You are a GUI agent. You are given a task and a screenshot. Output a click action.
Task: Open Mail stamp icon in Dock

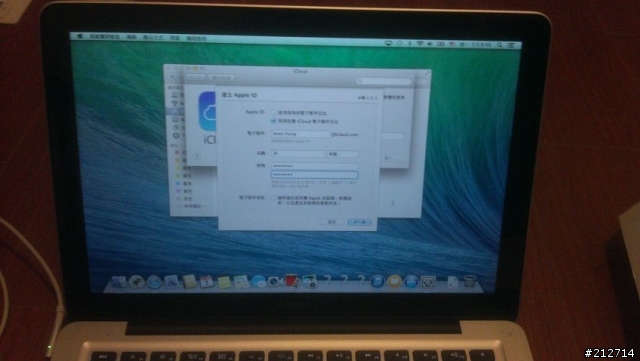tap(171, 281)
